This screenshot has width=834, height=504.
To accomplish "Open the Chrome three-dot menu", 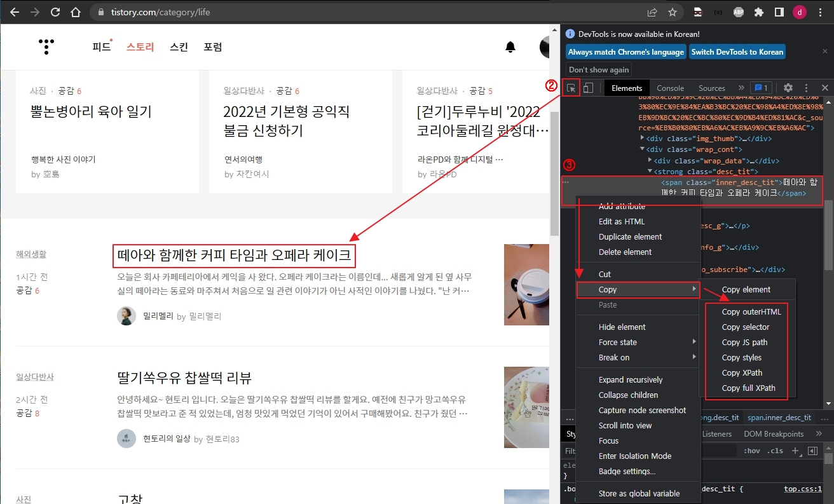I will coord(820,12).
